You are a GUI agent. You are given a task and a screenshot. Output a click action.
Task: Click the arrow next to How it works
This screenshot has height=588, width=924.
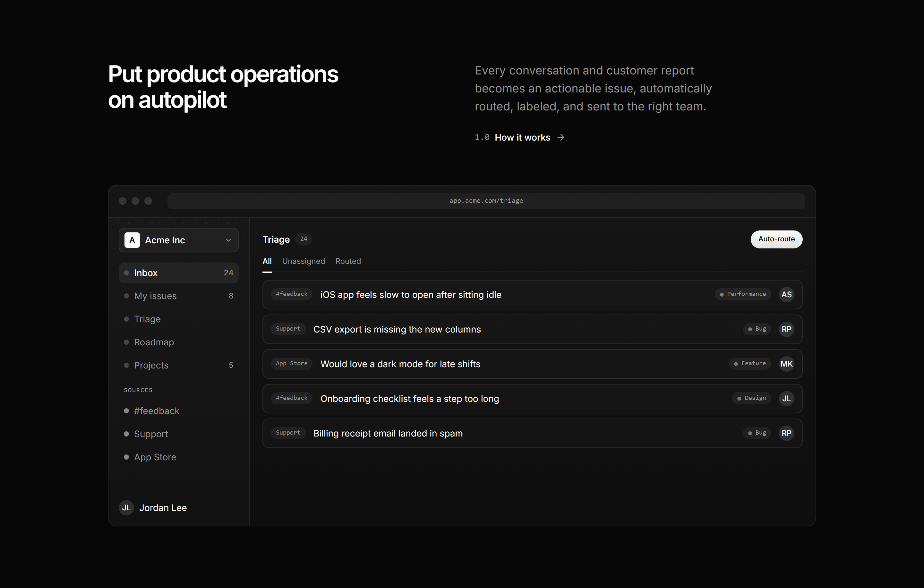tap(560, 137)
